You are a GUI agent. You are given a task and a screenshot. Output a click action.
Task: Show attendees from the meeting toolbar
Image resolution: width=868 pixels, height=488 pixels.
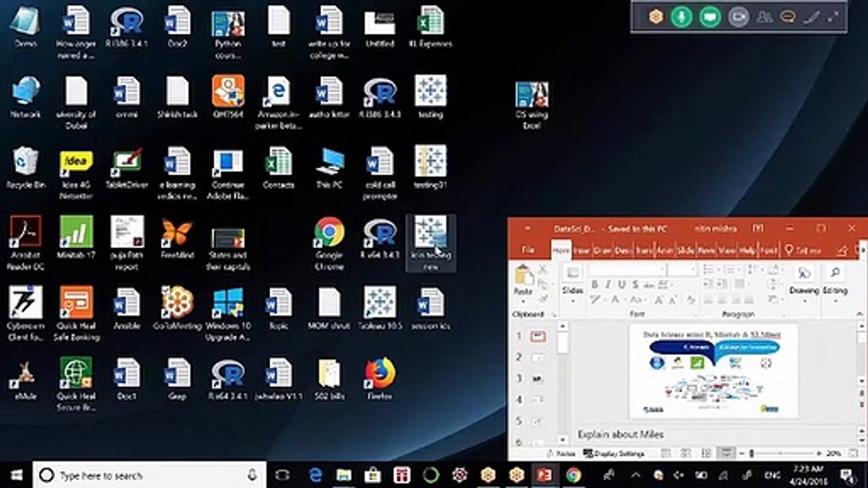pos(764,17)
